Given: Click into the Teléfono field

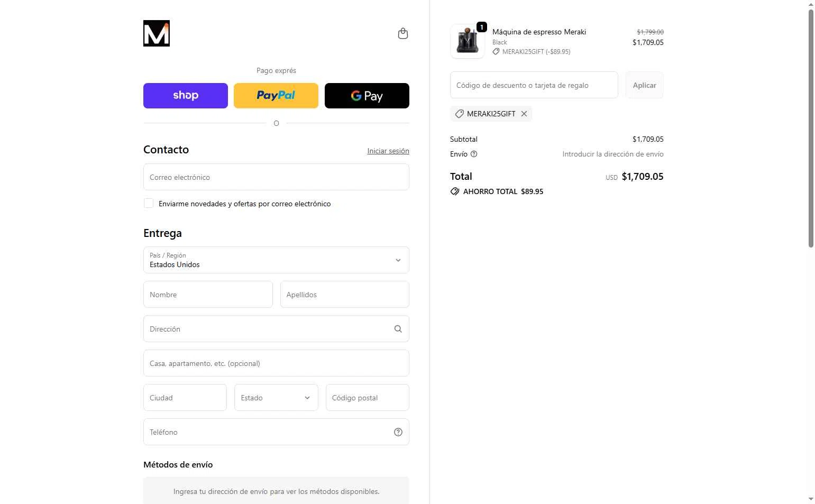Looking at the screenshot, I should click(x=276, y=432).
